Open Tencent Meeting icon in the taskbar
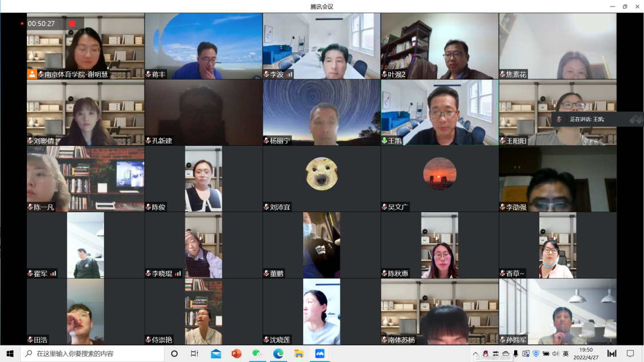 pyautogui.click(x=319, y=353)
